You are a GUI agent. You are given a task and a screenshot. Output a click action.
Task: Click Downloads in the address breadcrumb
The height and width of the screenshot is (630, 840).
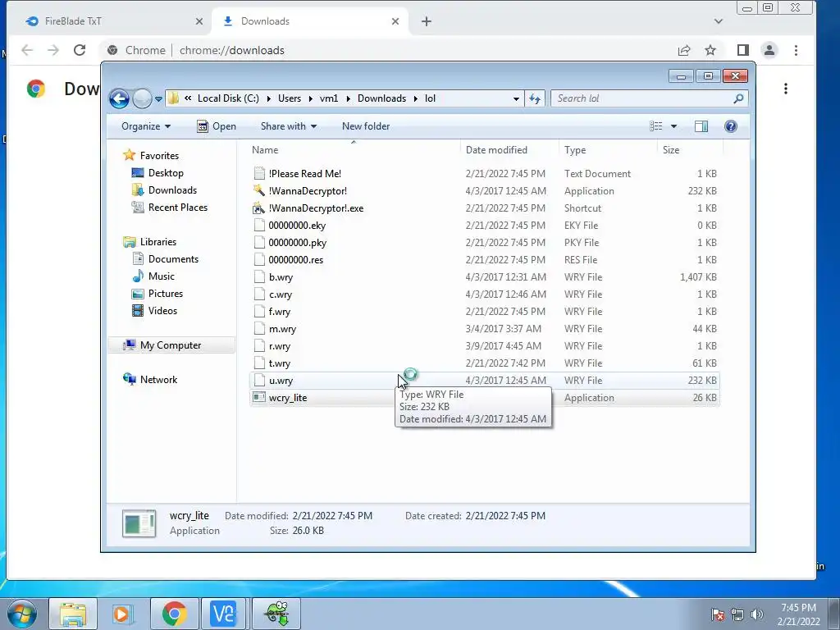pyautogui.click(x=382, y=98)
